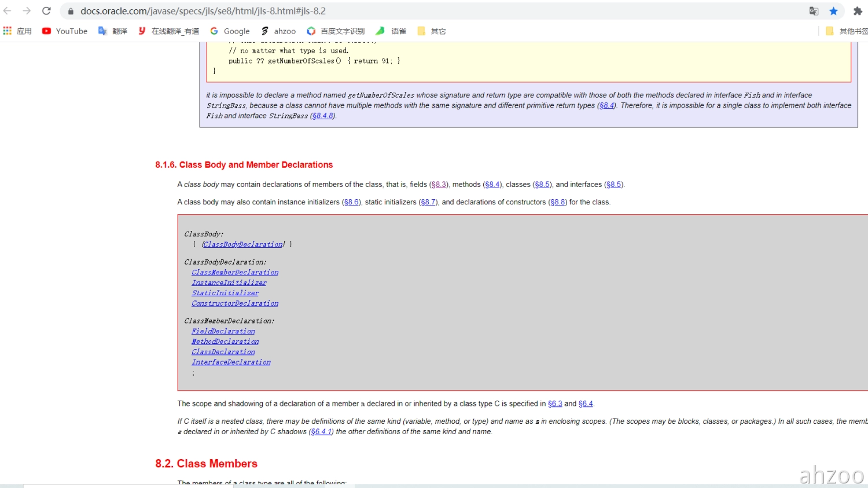Image resolution: width=868 pixels, height=488 pixels.
Task: Open the §6.4.1 shadowing section link
Action: click(x=321, y=432)
